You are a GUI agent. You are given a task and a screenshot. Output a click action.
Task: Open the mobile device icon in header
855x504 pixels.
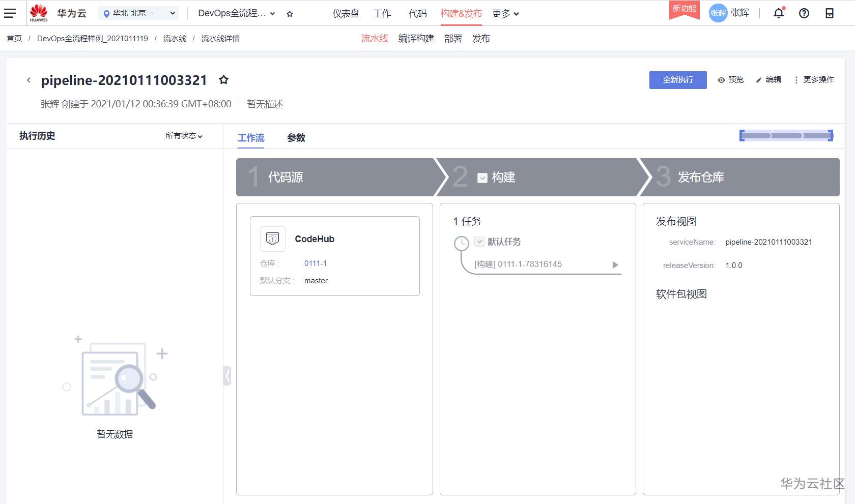point(830,13)
